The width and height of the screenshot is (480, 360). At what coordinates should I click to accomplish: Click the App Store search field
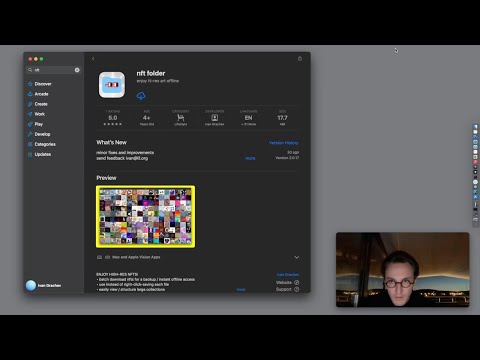point(53,70)
